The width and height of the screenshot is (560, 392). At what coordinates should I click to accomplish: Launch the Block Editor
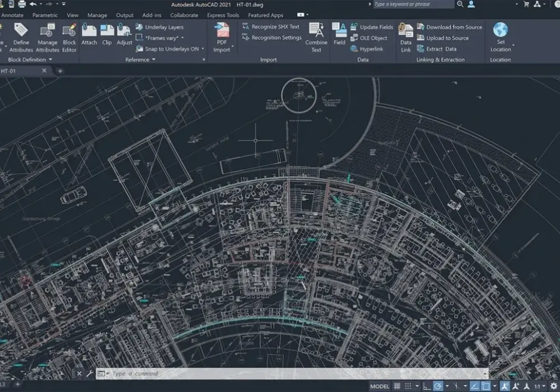69,38
